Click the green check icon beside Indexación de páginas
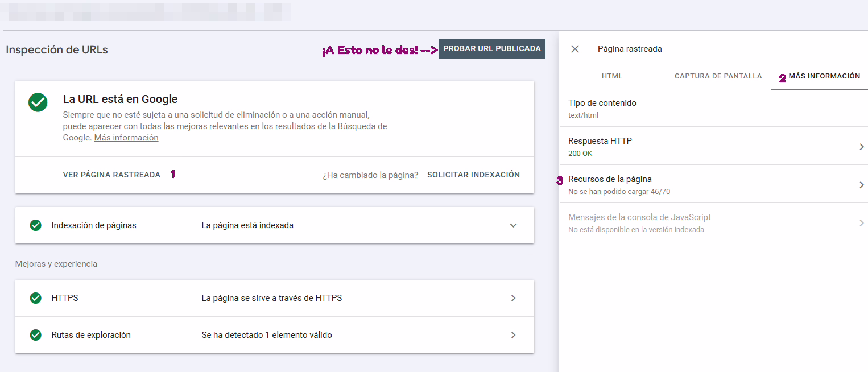The image size is (868, 372). [x=36, y=225]
